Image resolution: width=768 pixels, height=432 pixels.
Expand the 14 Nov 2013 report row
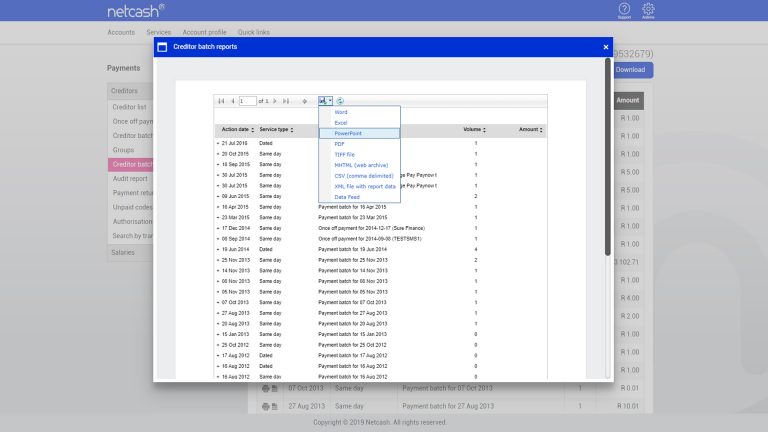pyautogui.click(x=218, y=271)
